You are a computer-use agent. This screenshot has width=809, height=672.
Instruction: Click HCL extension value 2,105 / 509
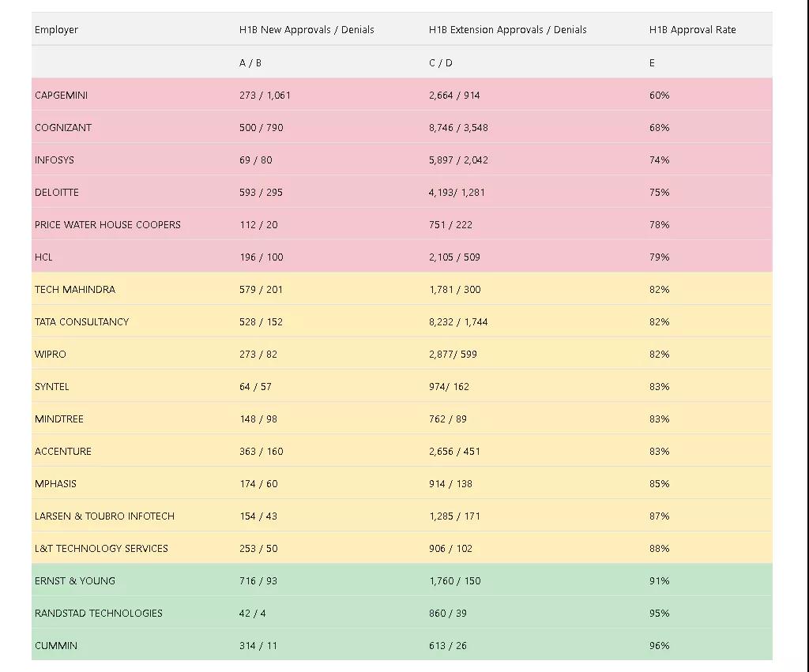tap(454, 257)
